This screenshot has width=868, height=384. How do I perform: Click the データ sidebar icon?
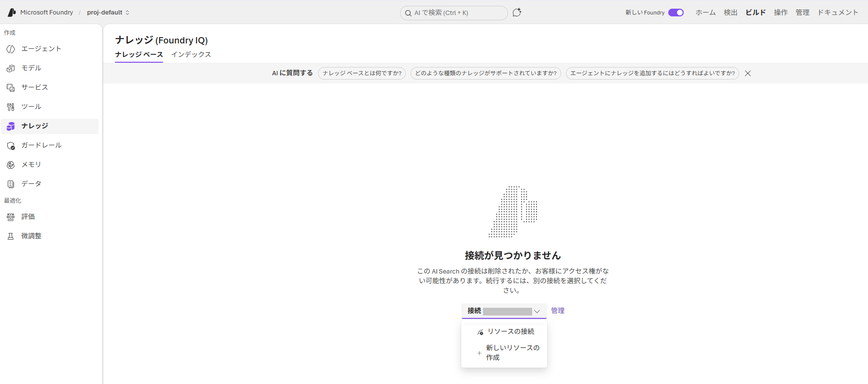tap(11, 184)
